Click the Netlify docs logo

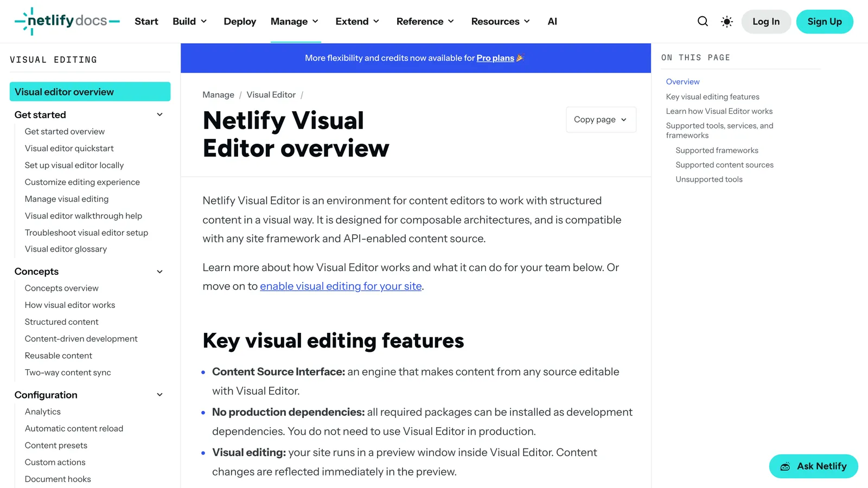point(67,21)
